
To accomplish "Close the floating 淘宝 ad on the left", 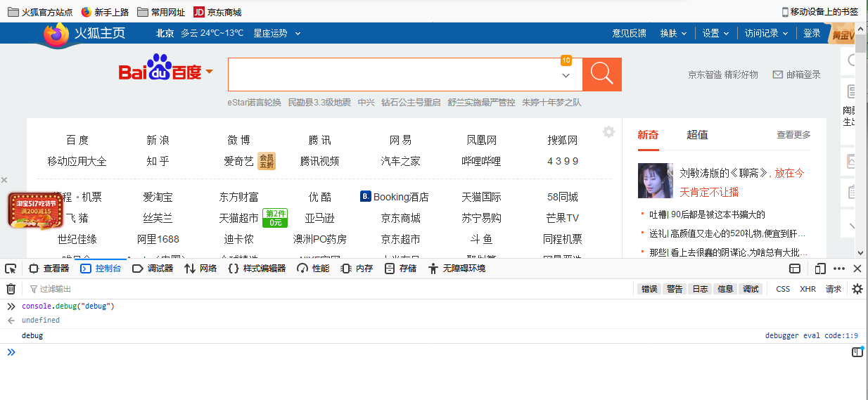I will click(4, 180).
